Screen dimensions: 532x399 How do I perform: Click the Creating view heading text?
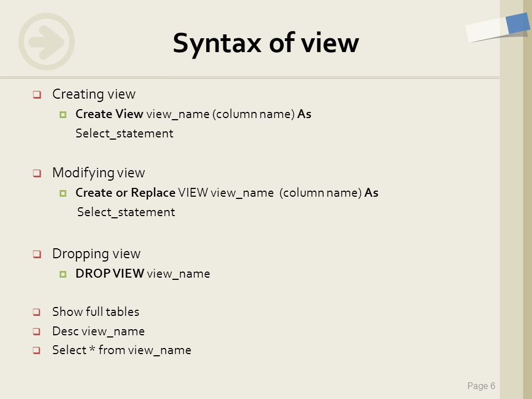[x=94, y=94]
